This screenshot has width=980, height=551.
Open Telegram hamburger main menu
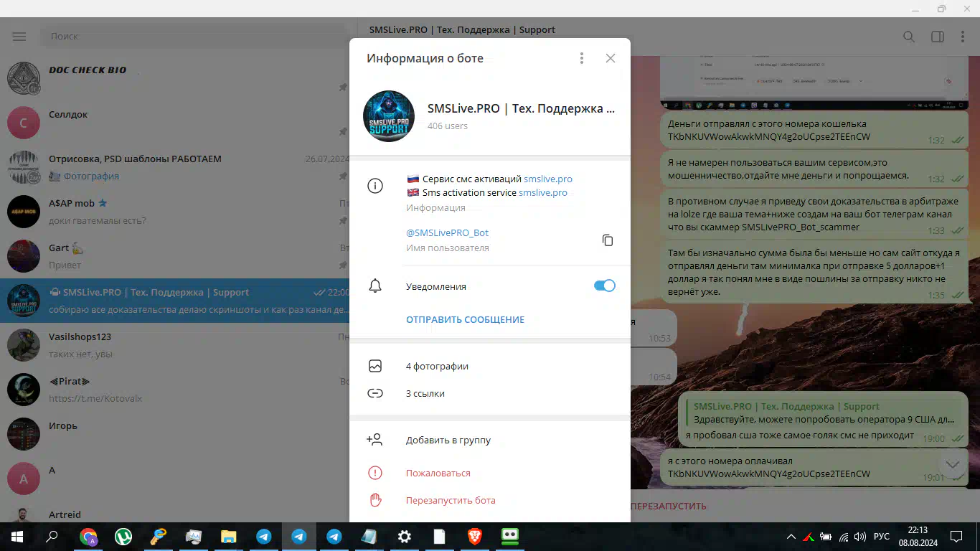(x=19, y=37)
